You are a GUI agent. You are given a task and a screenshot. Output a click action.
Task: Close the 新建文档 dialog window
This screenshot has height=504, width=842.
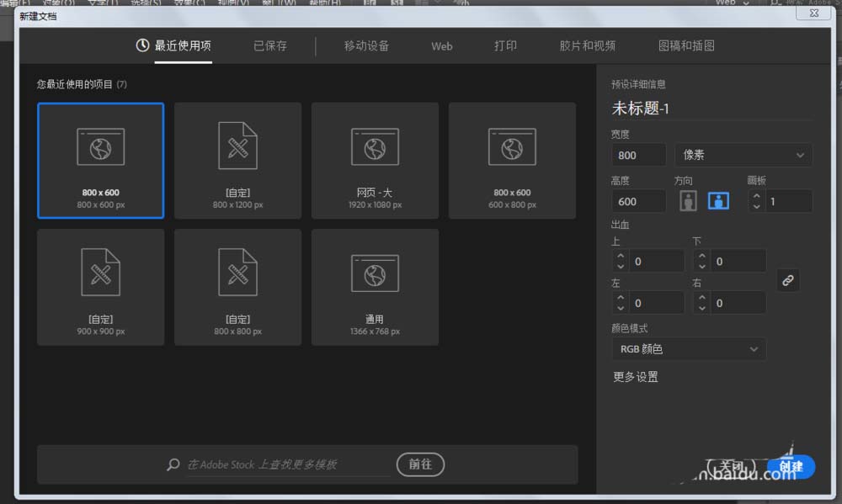tap(813, 13)
